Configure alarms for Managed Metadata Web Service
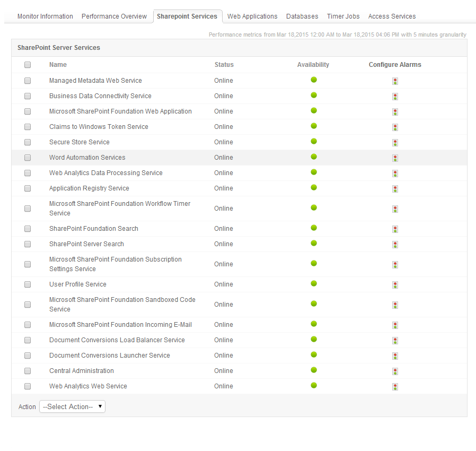The height and width of the screenshot is (451, 476). pyautogui.click(x=395, y=81)
